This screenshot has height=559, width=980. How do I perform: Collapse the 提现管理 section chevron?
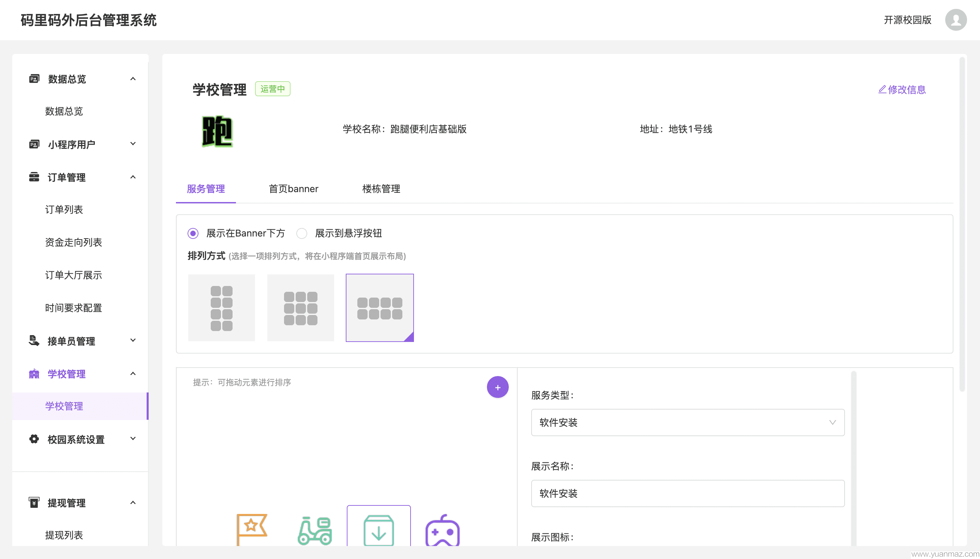[x=133, y=503]
